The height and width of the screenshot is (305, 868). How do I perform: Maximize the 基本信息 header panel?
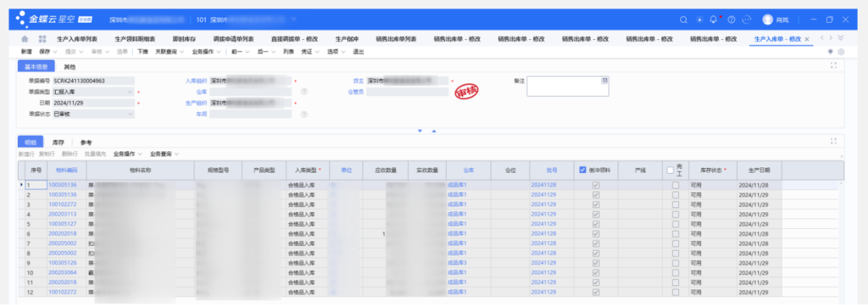coord(834,65)
